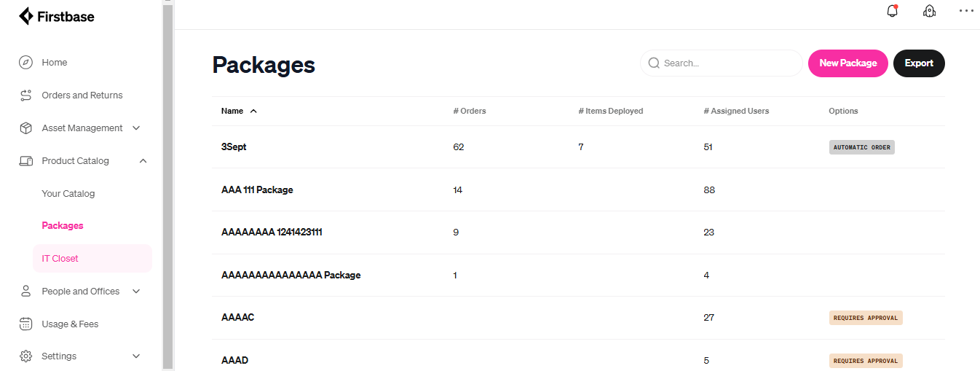Select IT Closet menu item
980x371 pixels.
92,259
